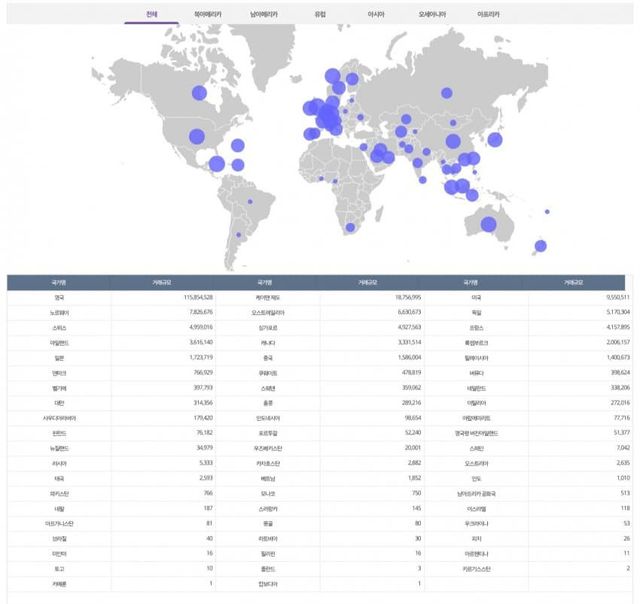
Task: Select the 전체 tab
Action: (x=151, y=15)
